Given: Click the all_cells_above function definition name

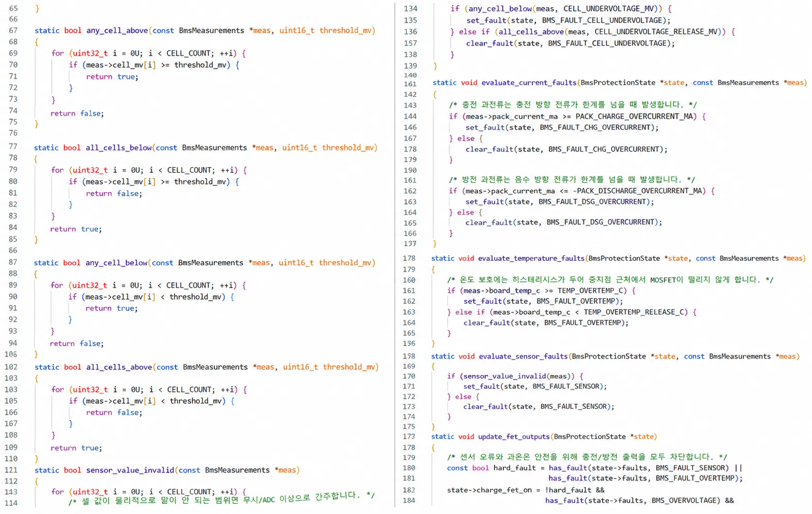Looking at the screenshot, I should tap(119, 367).
